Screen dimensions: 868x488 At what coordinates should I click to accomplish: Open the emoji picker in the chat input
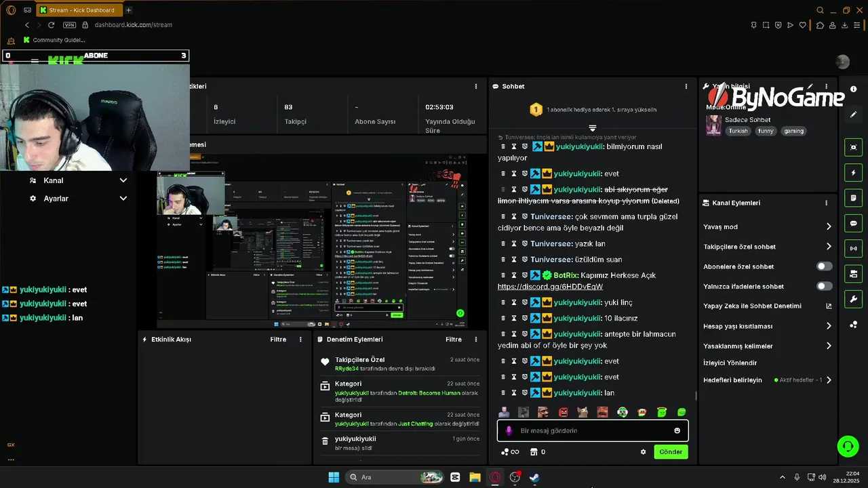[x=677, y=430]
